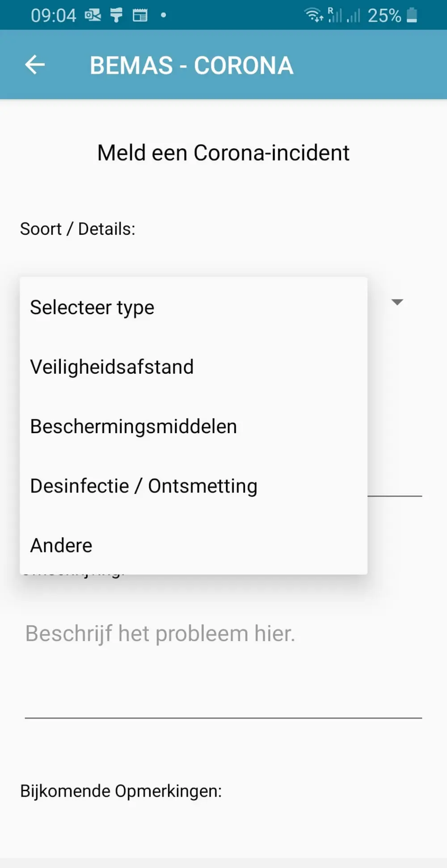Screen dimensions: 447x868
Task: Choose the 'Desinfectie / Ontsmetting' option
Action: point(143,485)
